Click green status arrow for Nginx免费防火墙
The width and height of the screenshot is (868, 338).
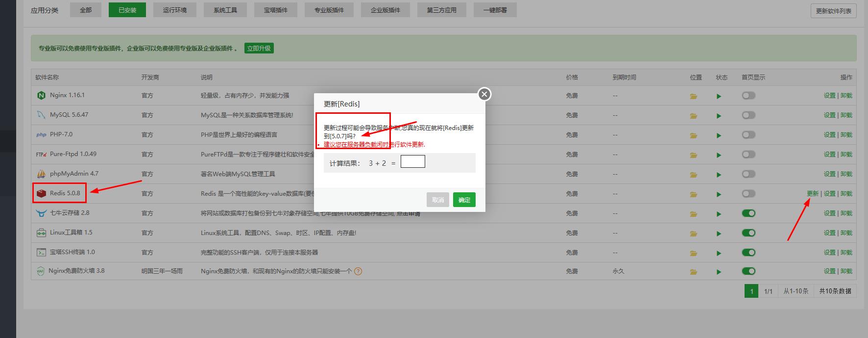coord(719,272)
